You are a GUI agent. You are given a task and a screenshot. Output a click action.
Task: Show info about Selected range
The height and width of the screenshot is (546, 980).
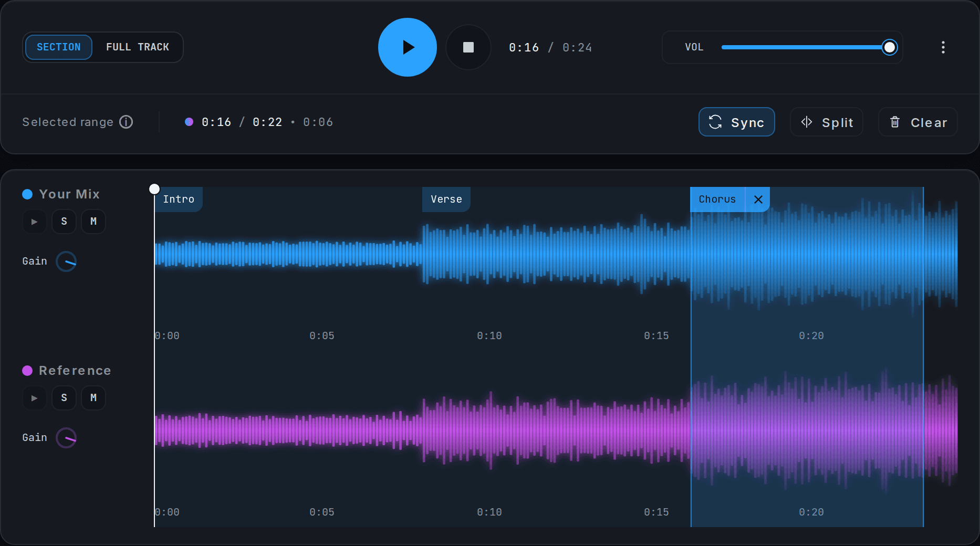[x=126, y=122]
